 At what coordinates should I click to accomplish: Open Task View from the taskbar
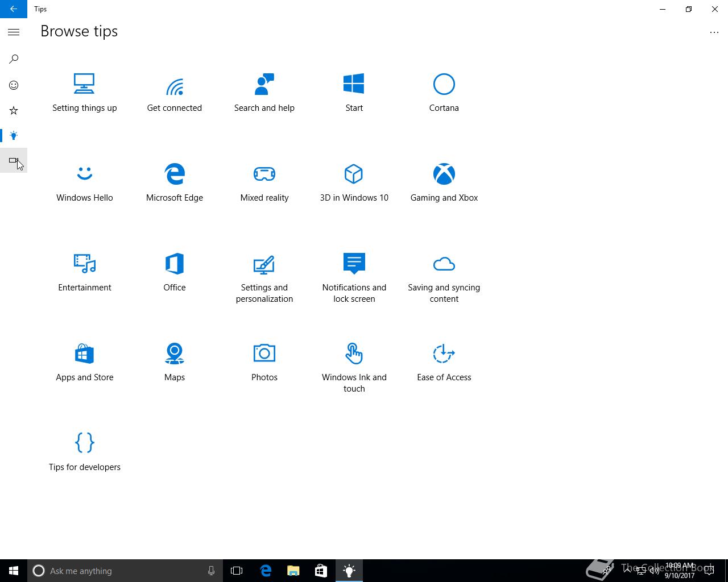[x=237, y=571]
